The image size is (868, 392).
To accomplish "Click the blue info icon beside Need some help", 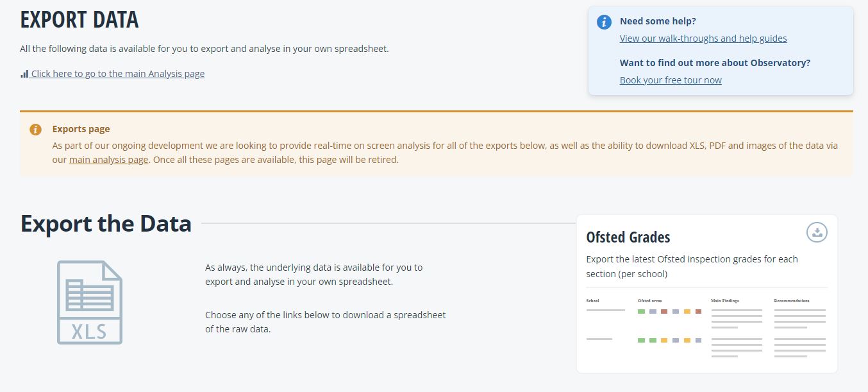I will [604, 22].
